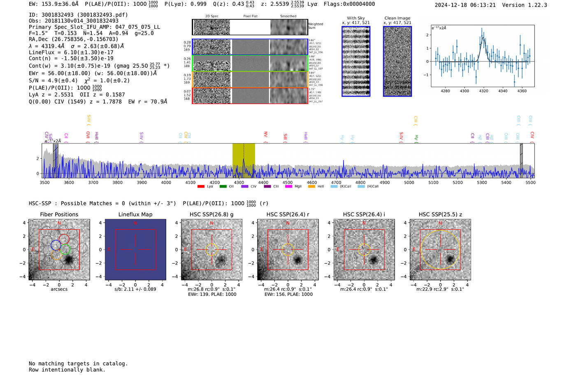Click the large yellow aperture circle in z image

click(x=440, y=250)
